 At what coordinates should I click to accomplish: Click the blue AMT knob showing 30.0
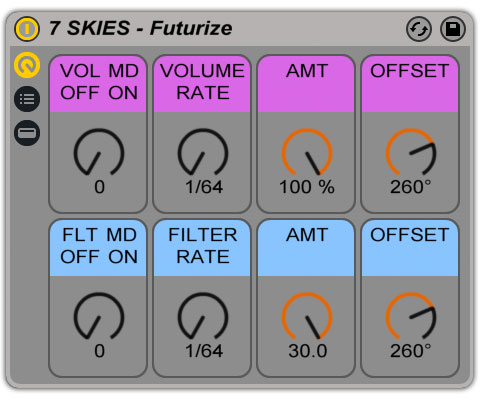pyautogui.click(x=307, y=317)
